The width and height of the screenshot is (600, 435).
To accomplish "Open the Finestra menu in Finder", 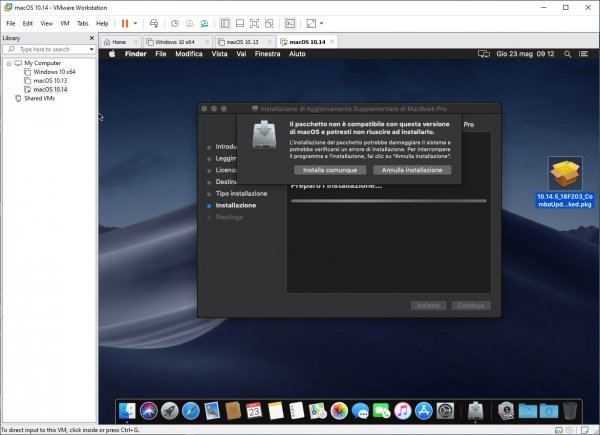I will (x=267, y=53).
